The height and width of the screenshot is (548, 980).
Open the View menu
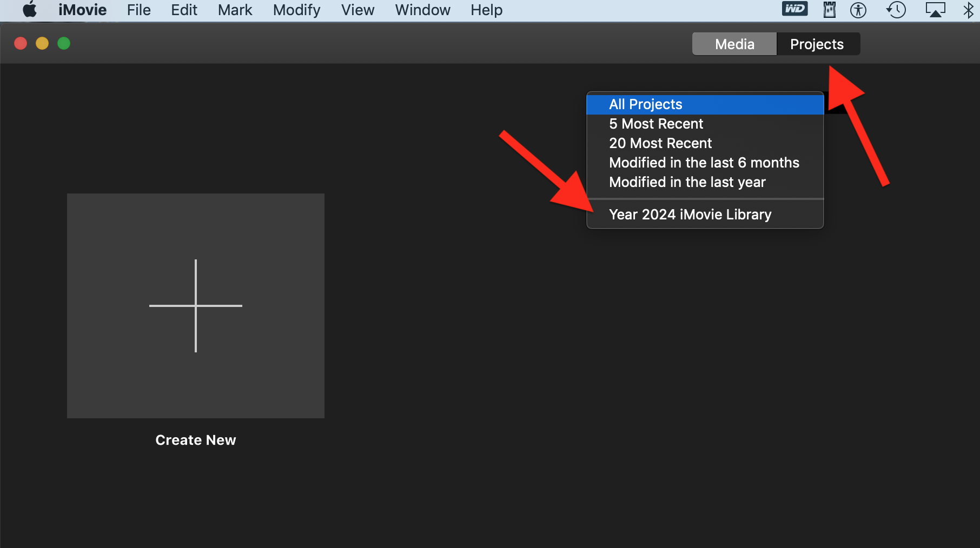click(x=358, y=10)
